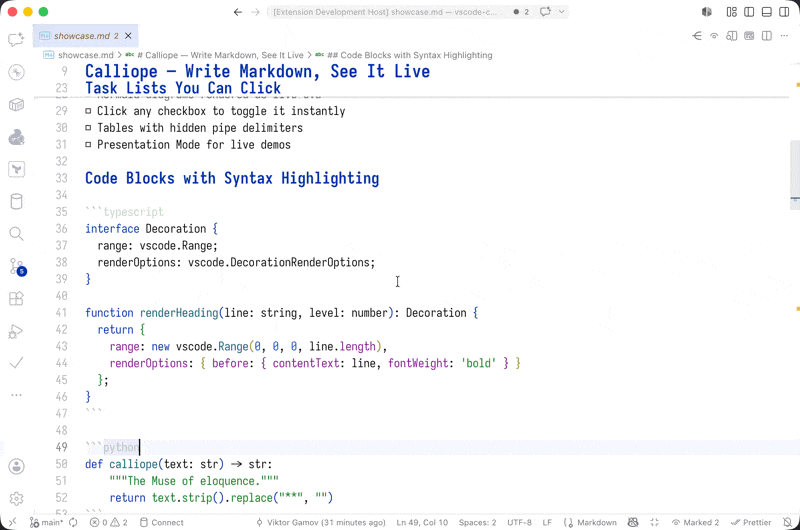Open Source Control view with badge 5
Screen dimensions: 800x530
17,266
